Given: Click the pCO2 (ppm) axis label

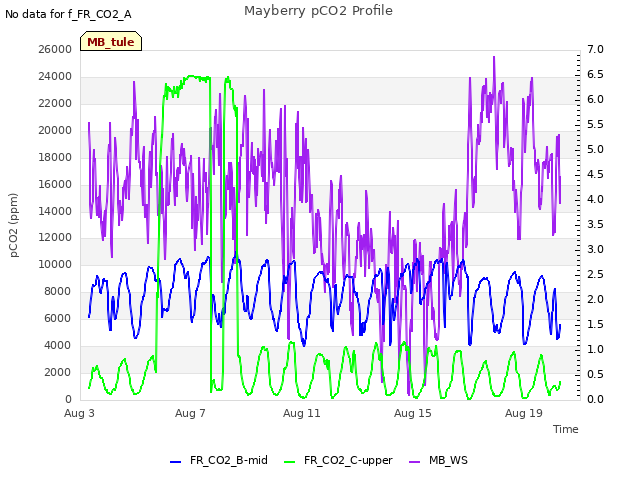Looking at the screenshot, I should click(14, 225).
